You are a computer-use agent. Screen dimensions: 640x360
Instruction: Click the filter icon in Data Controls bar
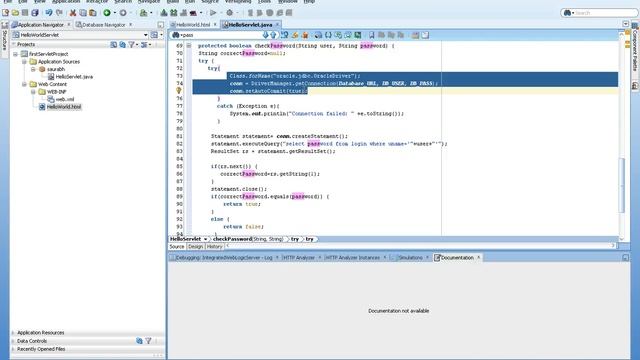point(149,341)
